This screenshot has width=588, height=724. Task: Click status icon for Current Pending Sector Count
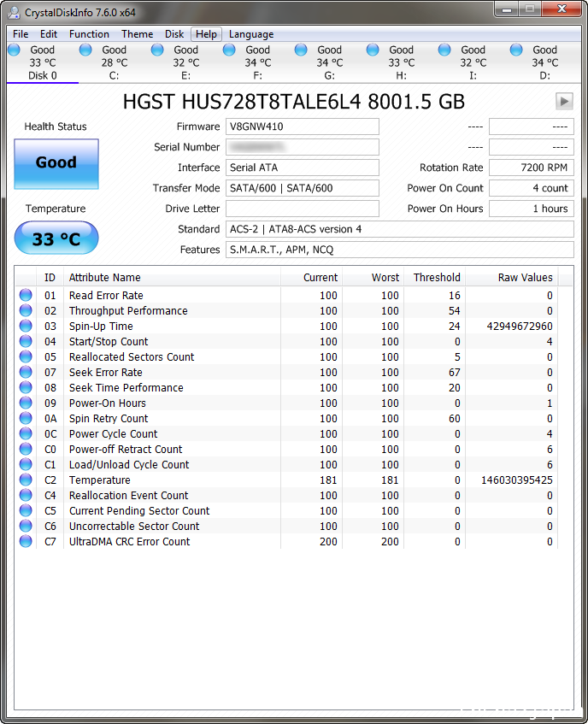coord(26,510)
